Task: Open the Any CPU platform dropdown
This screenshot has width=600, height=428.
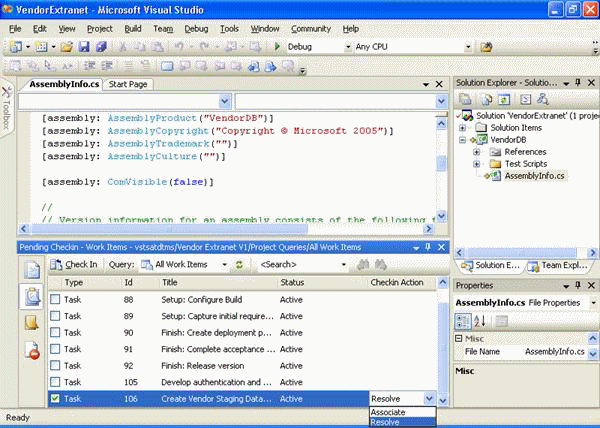Action: click(x=468, y=47)
